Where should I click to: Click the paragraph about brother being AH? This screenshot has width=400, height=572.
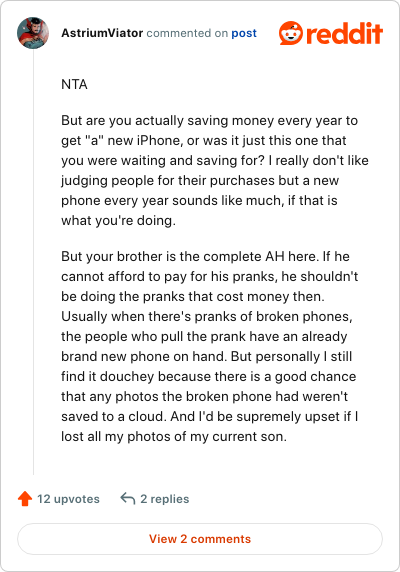210,346
